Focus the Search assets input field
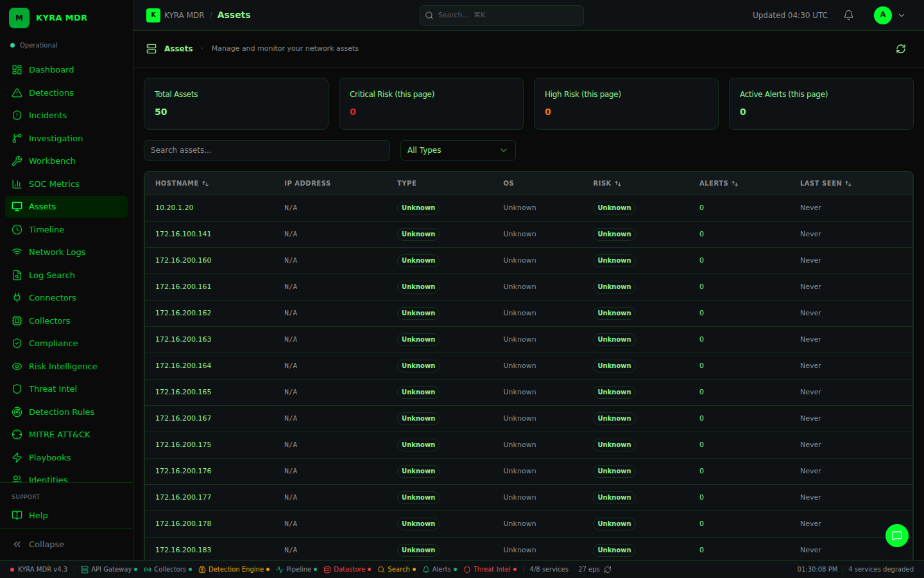Screen dimensions: 924x578 click(266, 150)
